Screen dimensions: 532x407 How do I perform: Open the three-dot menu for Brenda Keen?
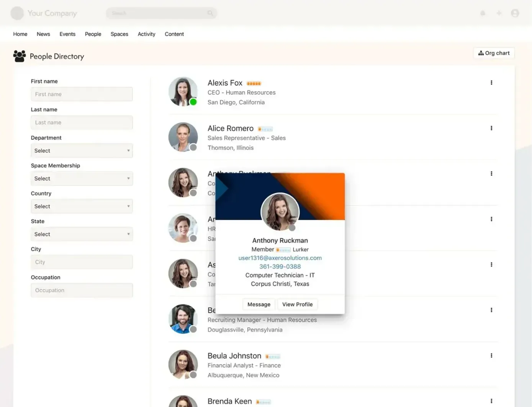pos(491,401)
